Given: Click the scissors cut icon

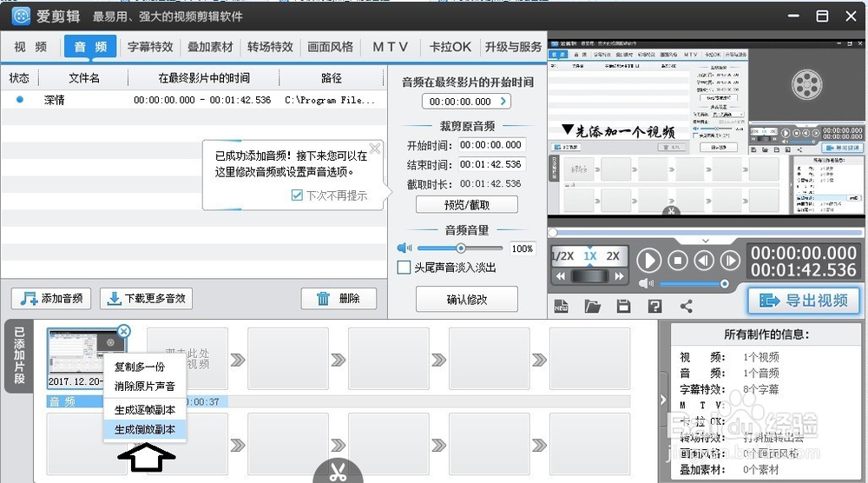Looking at the screenshot, I should point(338,472).
